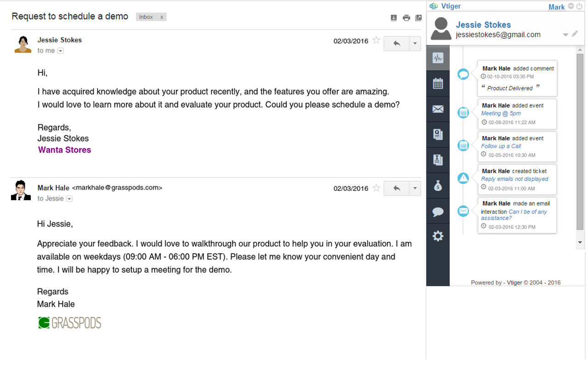Image resolution: width=588 pixels, height=368 pixels.
Task: Collapse the Vtiger panel with the minimize toggle
Action: [x=570, y=6]
